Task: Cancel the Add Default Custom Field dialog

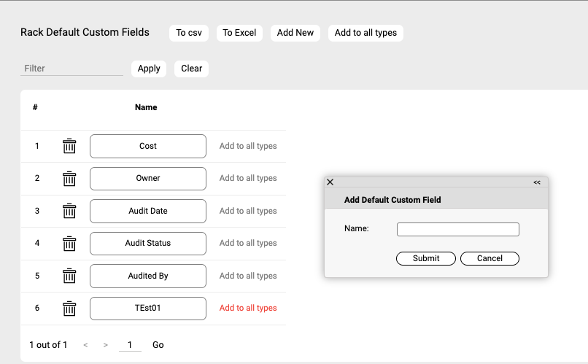Action: click(x=490, y=258)
